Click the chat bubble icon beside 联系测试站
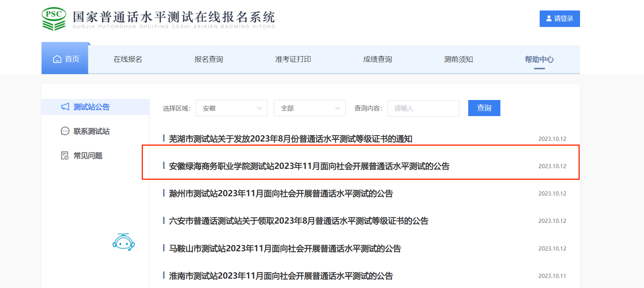The width and height of the screenshot is (644, 288). pos(65,131)
